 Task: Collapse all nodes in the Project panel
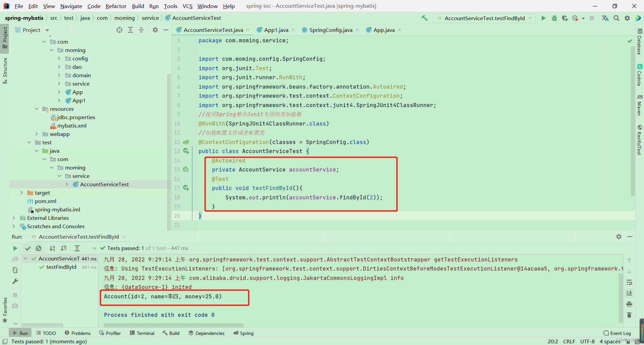pyautogui.click(x=141, y=30)
